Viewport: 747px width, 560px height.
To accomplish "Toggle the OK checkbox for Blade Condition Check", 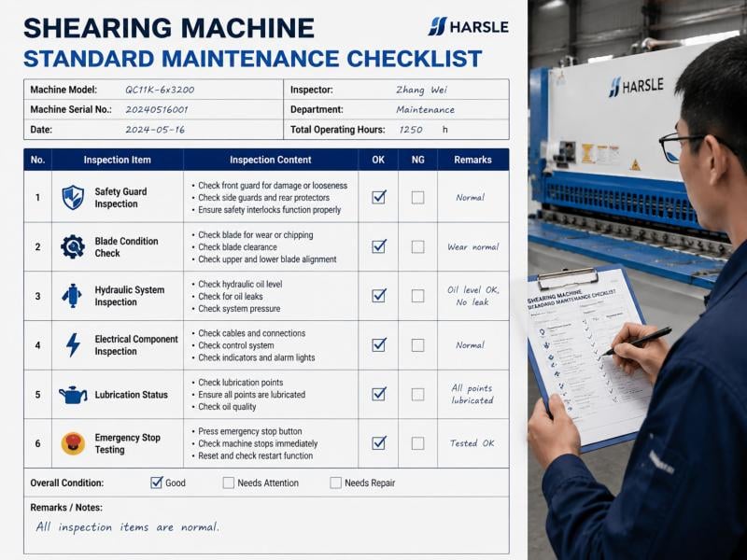I will pos(379,246).
